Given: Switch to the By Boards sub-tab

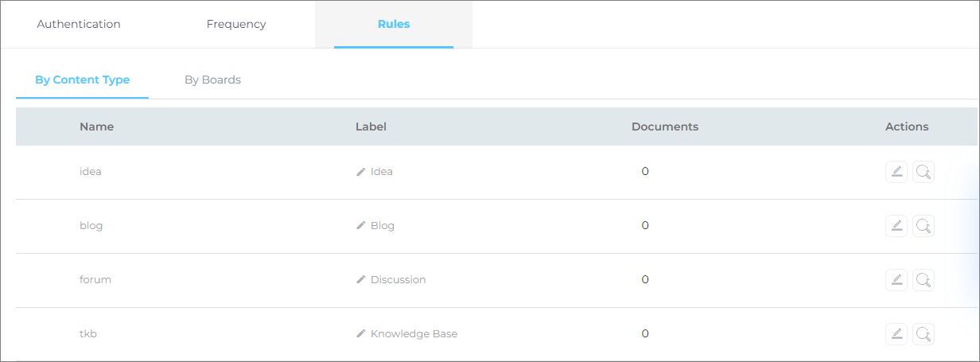Looking at the screenshot, I should 212,80.
